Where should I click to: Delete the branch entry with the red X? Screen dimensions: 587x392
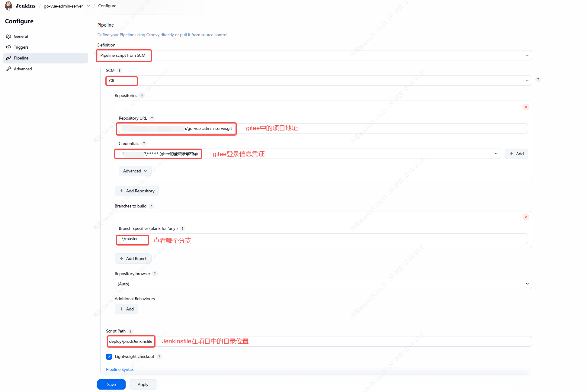(x=526, y=217)
